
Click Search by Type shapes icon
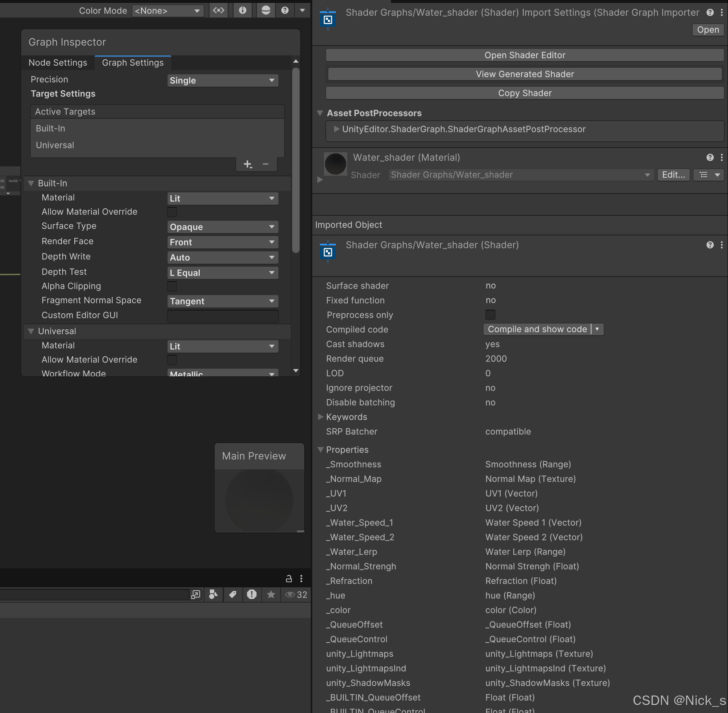(x=214, y=595)
